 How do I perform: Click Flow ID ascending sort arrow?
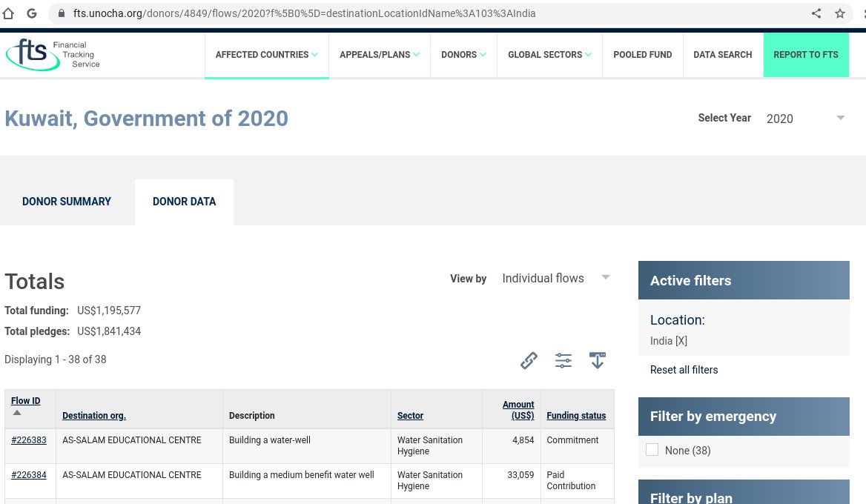[x=17, y=412]
